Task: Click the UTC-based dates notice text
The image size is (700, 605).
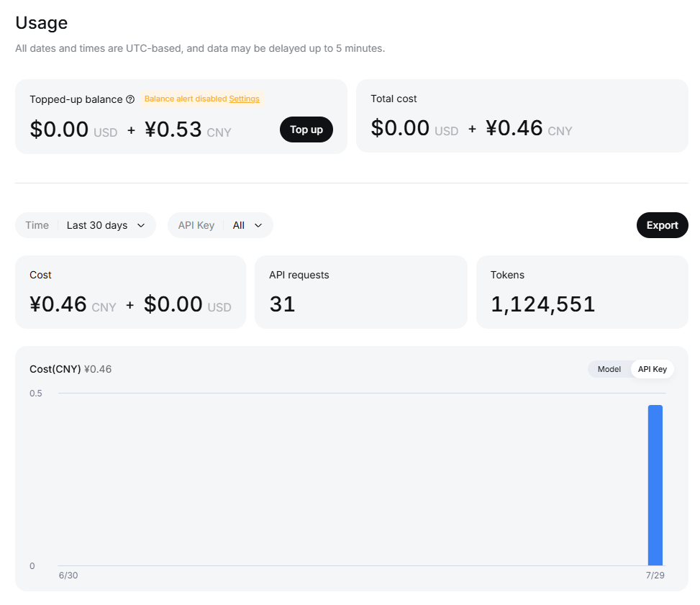Action: tap(200, 48)
